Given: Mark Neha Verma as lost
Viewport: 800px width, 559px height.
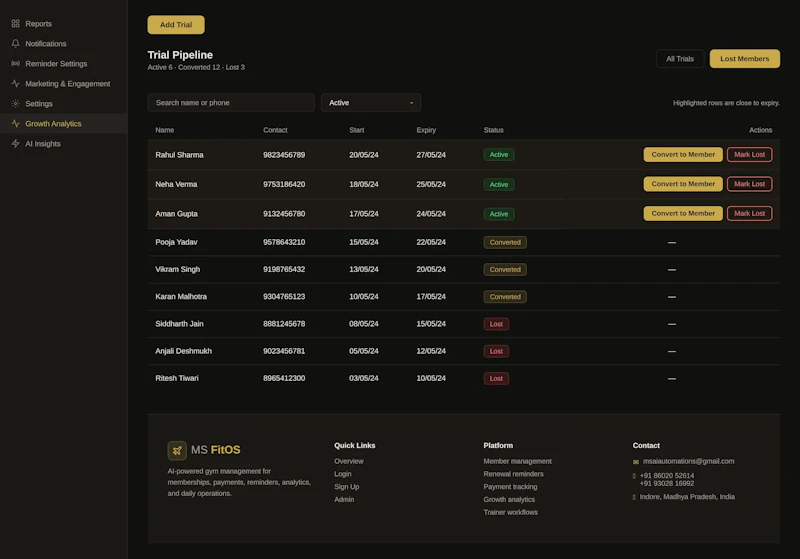Looking at the screenshot, I should pos(749,184).
